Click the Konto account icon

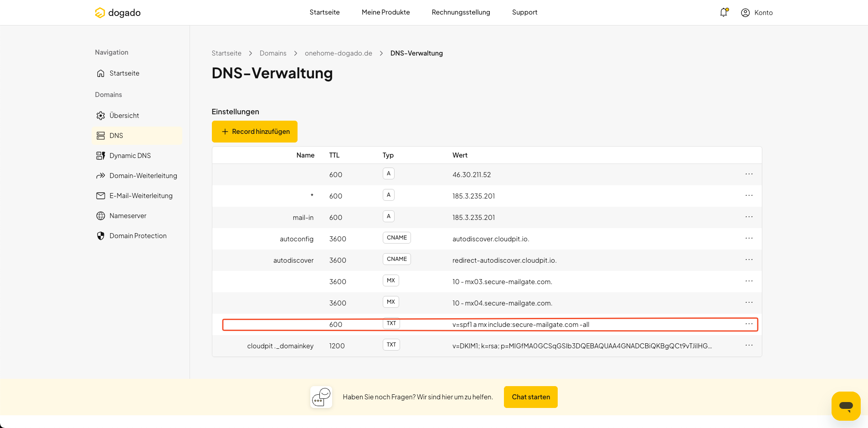745,13
